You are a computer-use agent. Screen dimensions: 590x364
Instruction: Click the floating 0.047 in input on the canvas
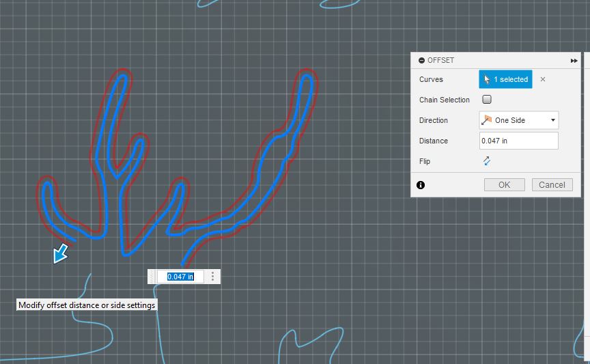[x=180, y=277]
